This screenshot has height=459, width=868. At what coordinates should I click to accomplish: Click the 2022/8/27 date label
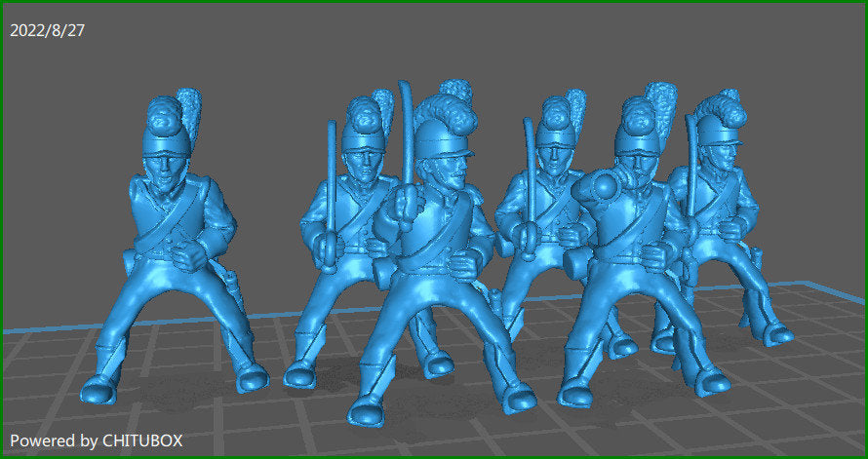tap(47, 30)
